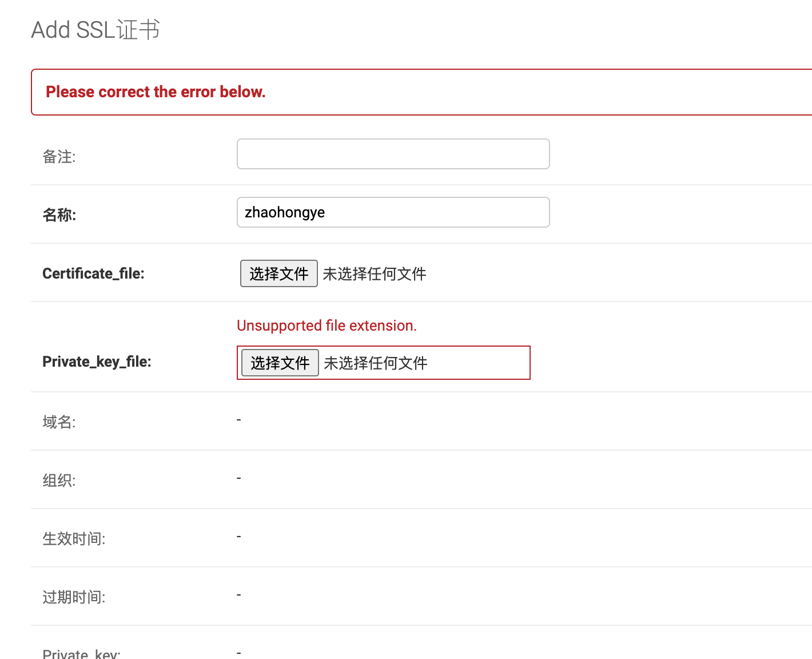Image resolution: width=812 pixels, height=659 pixels.
Task: Click the 生效时间 label
Action: [74, 539]
